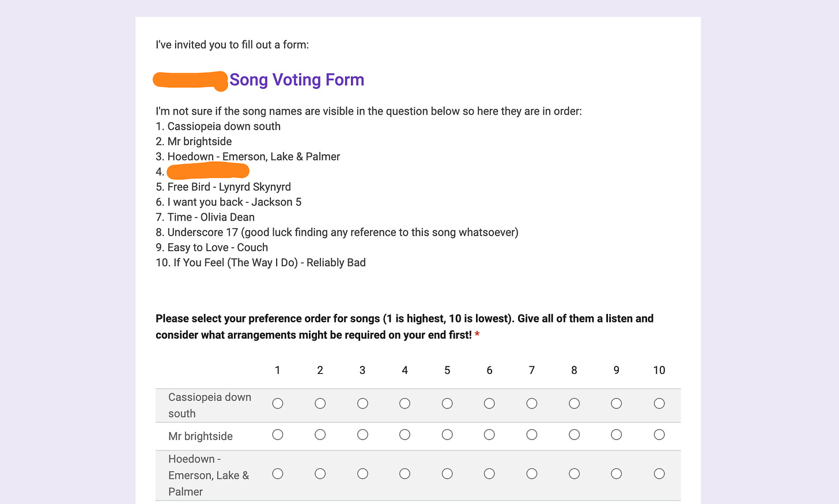Select rank 2 for Mr brightside
Image resolution: width=839 pixels, height=504 pixels.
[320, 435]
